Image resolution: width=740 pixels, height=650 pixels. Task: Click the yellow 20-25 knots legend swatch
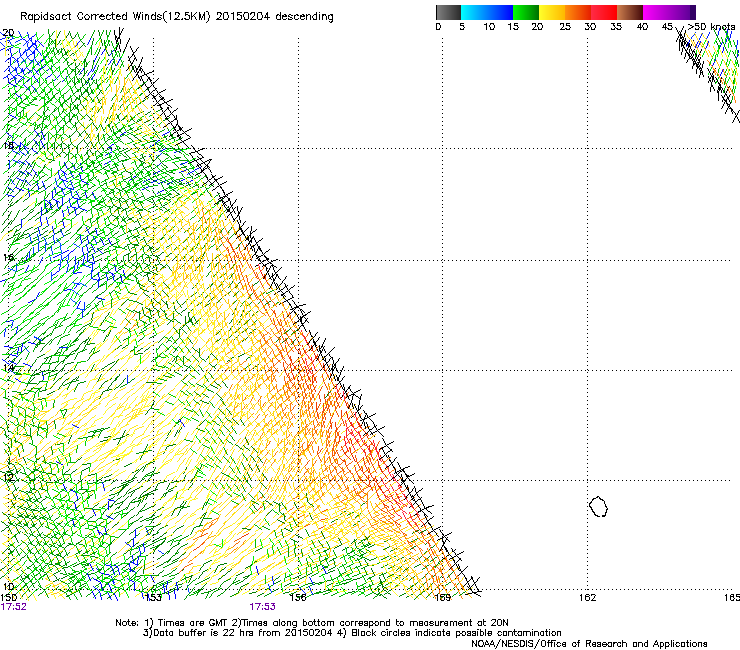[x=552, y=12]
